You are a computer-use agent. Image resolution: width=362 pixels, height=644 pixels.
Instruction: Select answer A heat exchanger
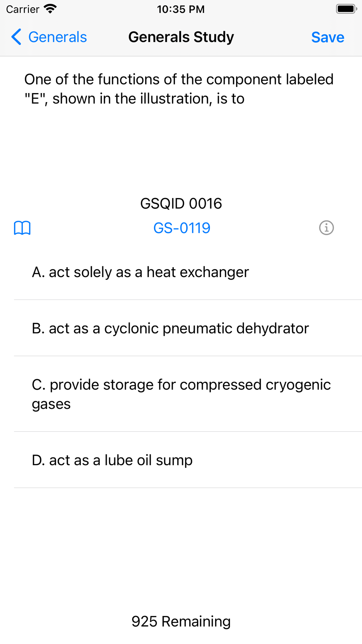188,272
